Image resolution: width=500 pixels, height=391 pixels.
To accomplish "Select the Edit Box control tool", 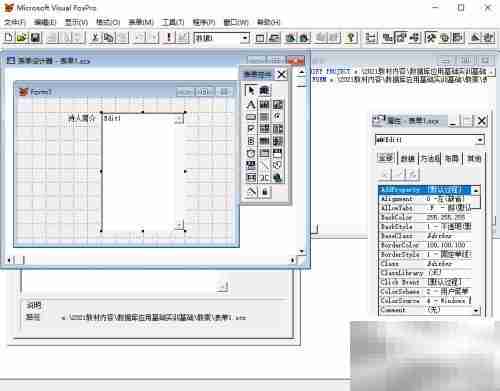I will pos(277,105).
